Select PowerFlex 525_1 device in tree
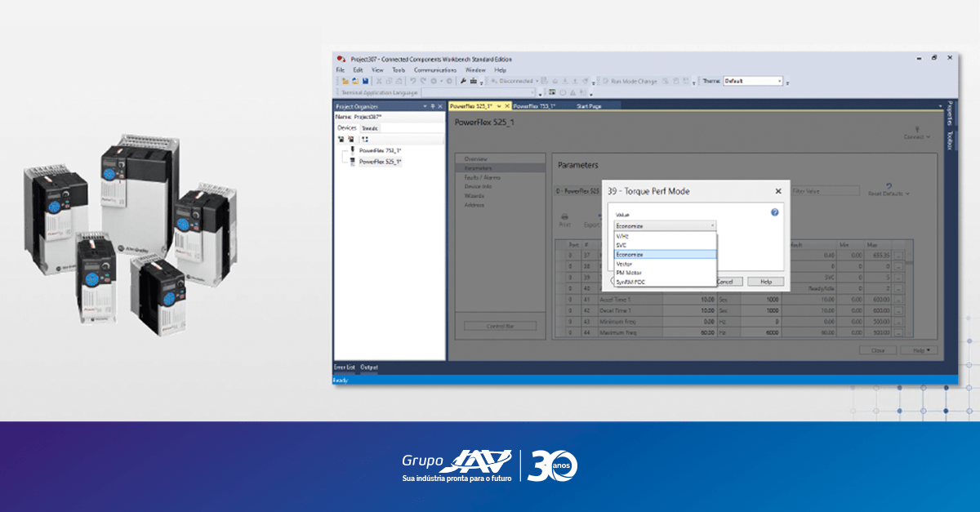Viewport: 980px width, 512px height. (380, 162)
